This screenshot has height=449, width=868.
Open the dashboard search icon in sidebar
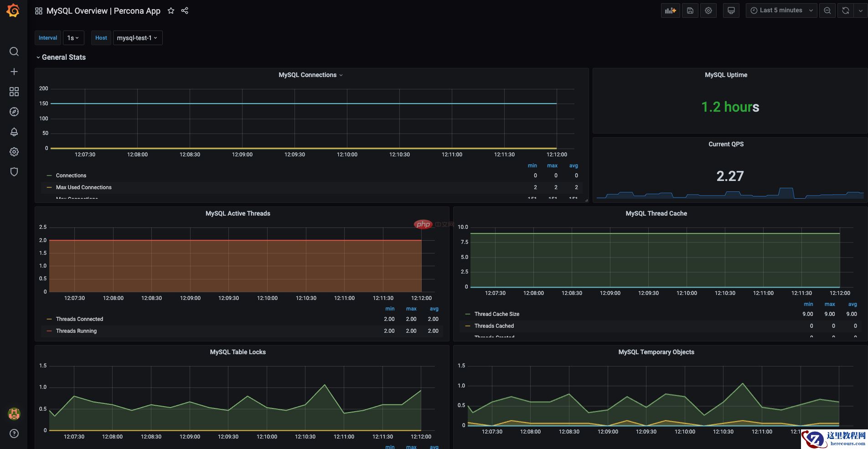(x=14, y=52)
